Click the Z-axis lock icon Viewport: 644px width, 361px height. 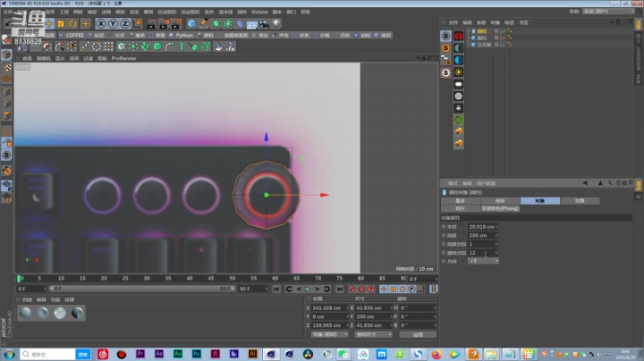pyautogui.click(x=125, y=23)
